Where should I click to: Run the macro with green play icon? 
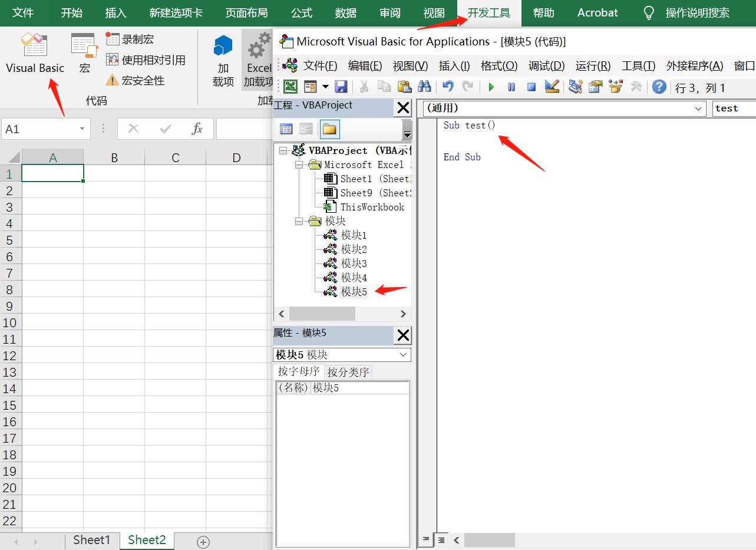click(x=491, y=87)
